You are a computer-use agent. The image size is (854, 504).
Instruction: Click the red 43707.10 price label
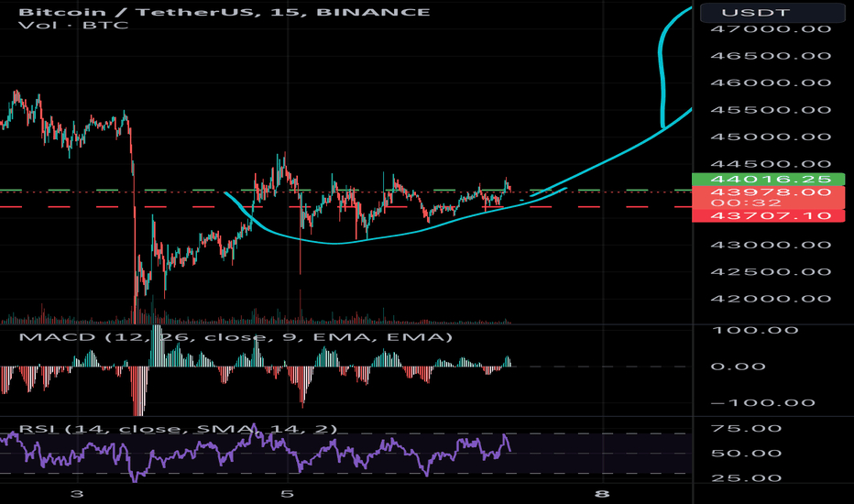768,215
